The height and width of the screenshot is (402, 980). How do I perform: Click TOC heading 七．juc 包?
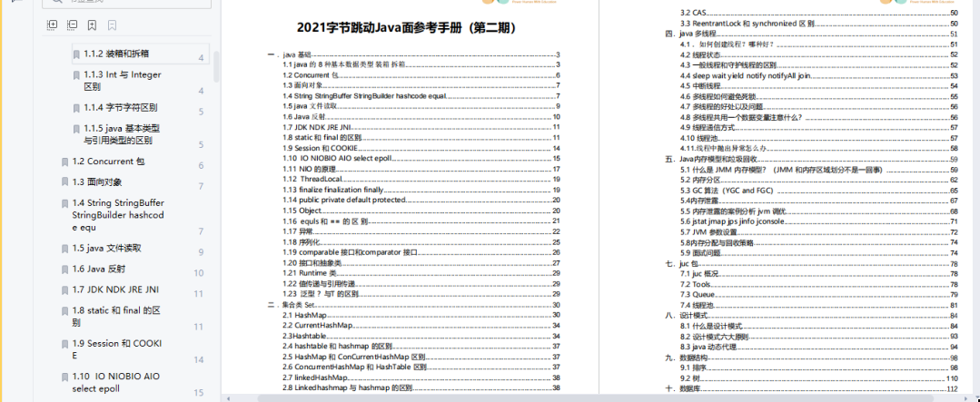682,264
